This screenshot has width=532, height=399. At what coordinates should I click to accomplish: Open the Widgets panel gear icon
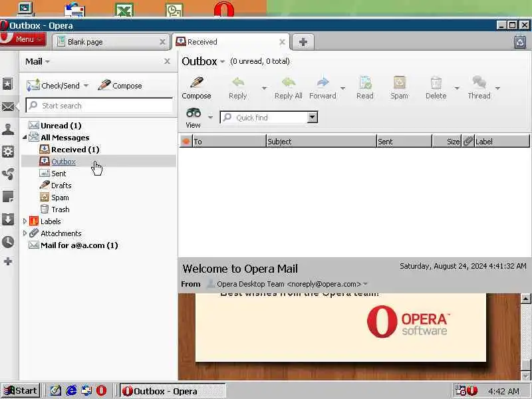(8, 152)
